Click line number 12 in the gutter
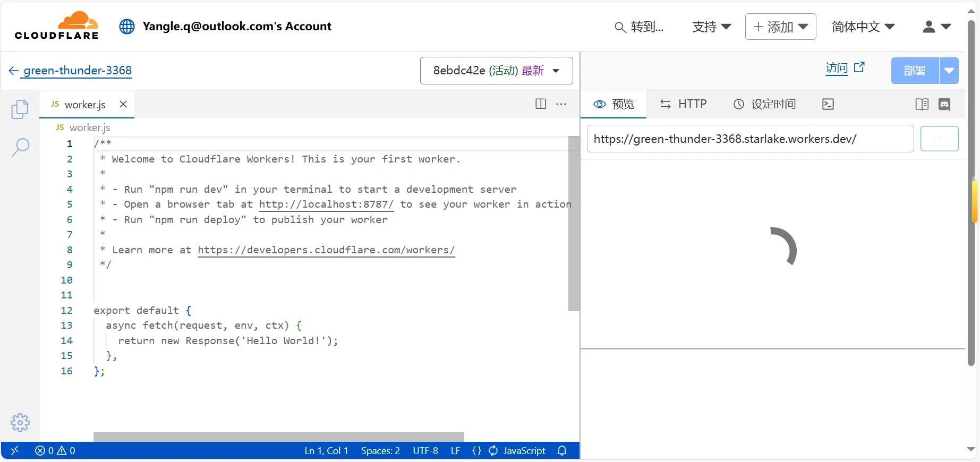 [66, 310]
